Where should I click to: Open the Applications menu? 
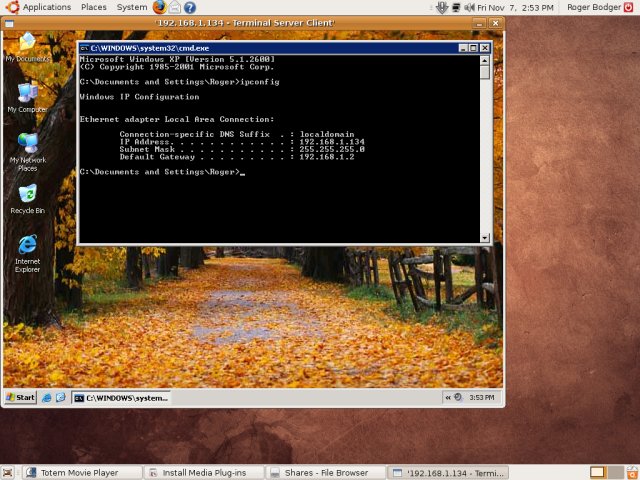pyautogui.click(x=38, y=7)
